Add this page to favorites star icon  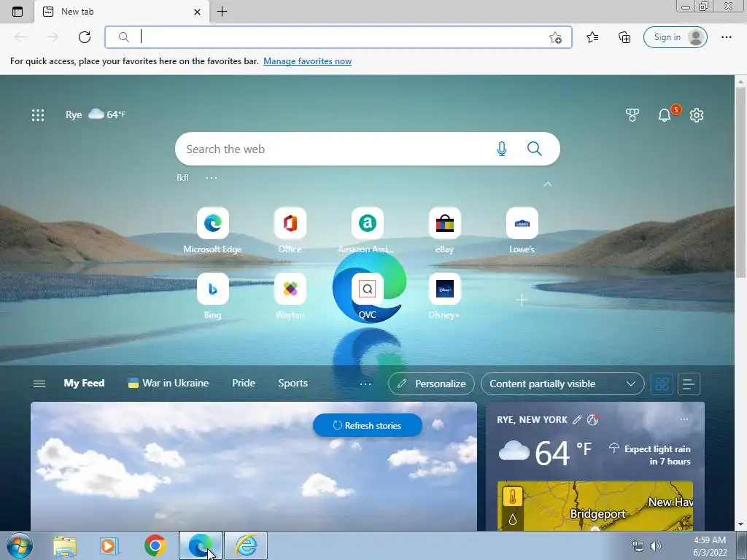tap(555, 37)
